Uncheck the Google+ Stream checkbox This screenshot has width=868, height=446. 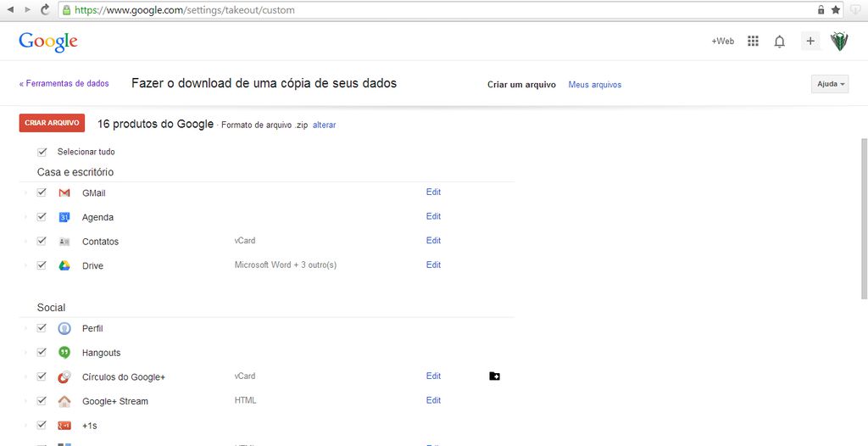coord(42,400)
